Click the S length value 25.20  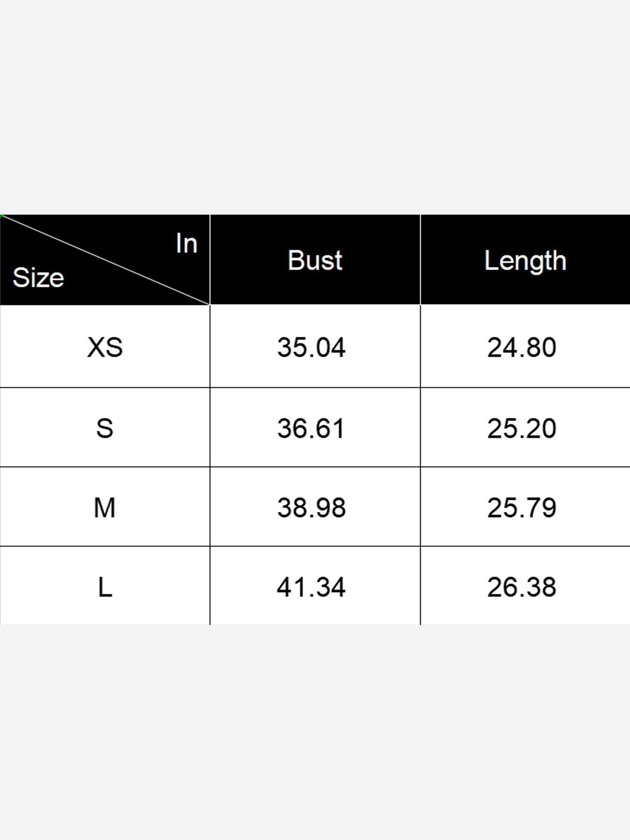pos(522,428)
